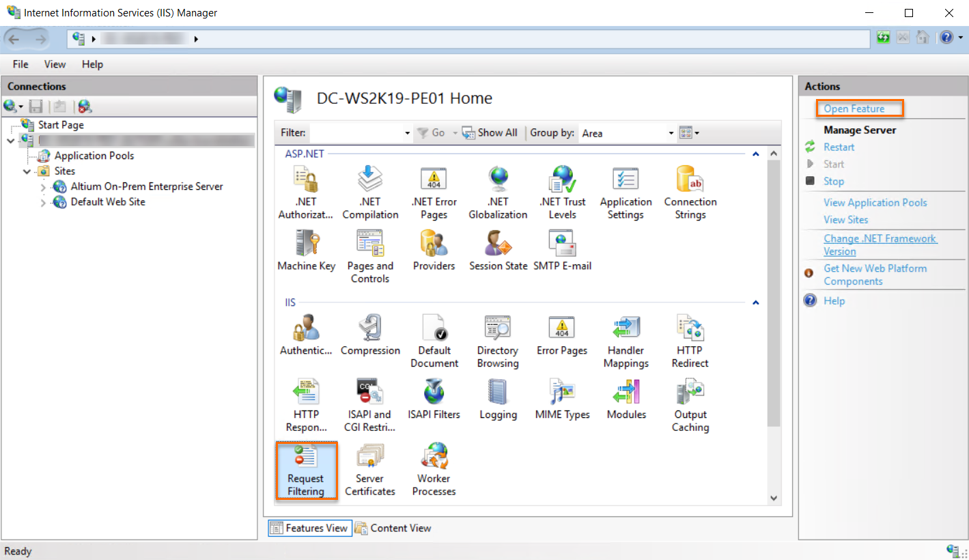Viewport: 969px width, 560px height.
Task: Select the Application Settings icon
Action: pos(626,193)
